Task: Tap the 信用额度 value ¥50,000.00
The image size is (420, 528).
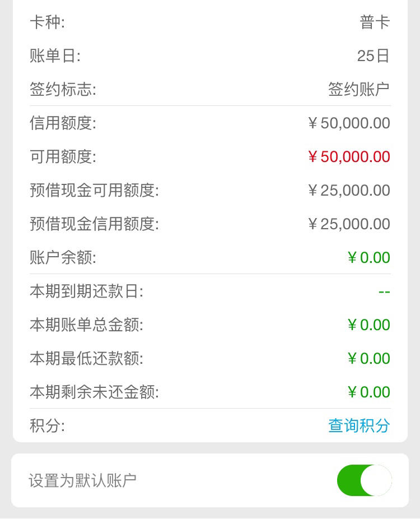Action: tap(349, 123)
